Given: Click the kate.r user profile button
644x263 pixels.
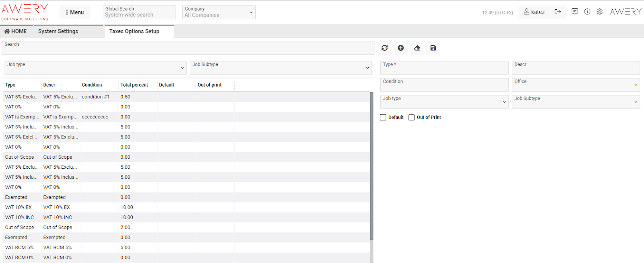Looking at the screenshot, I should (x=535, y=12).
